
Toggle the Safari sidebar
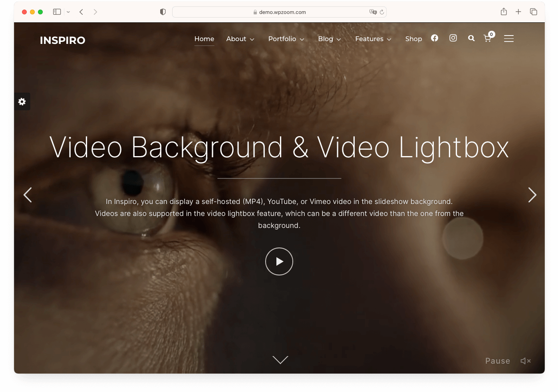(x=57, y=12)
